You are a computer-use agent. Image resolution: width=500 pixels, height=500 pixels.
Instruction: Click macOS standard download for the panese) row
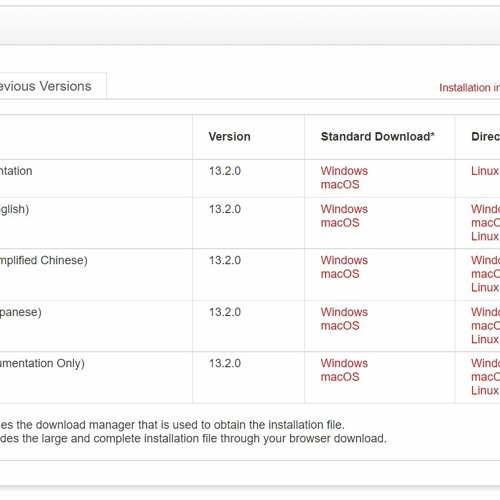coord(340,326)
